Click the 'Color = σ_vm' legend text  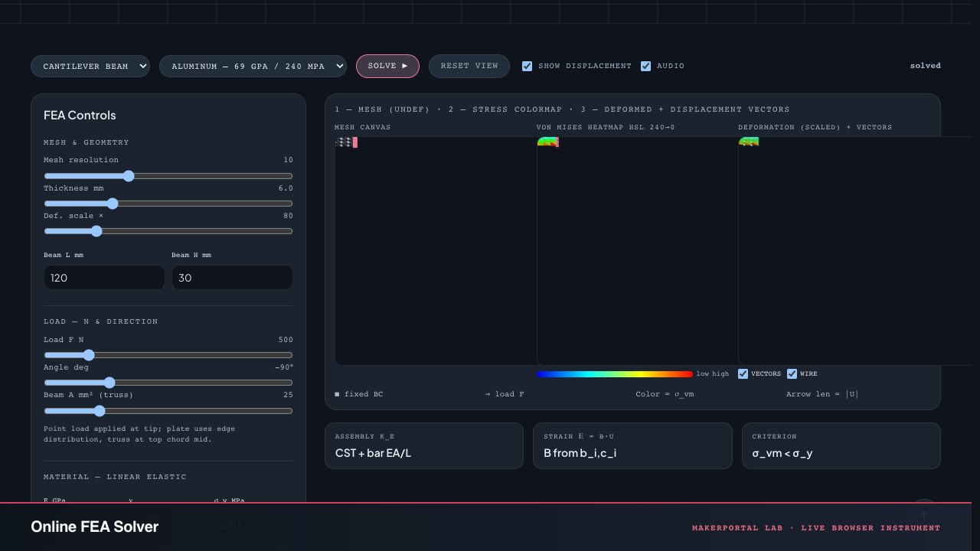click(x=665, y=394)
